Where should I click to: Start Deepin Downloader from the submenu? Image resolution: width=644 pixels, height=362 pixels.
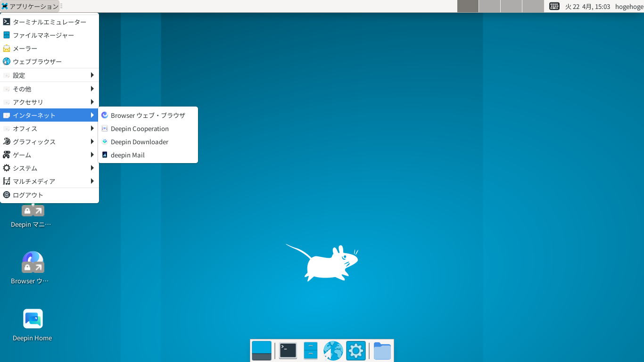point(148,141)
